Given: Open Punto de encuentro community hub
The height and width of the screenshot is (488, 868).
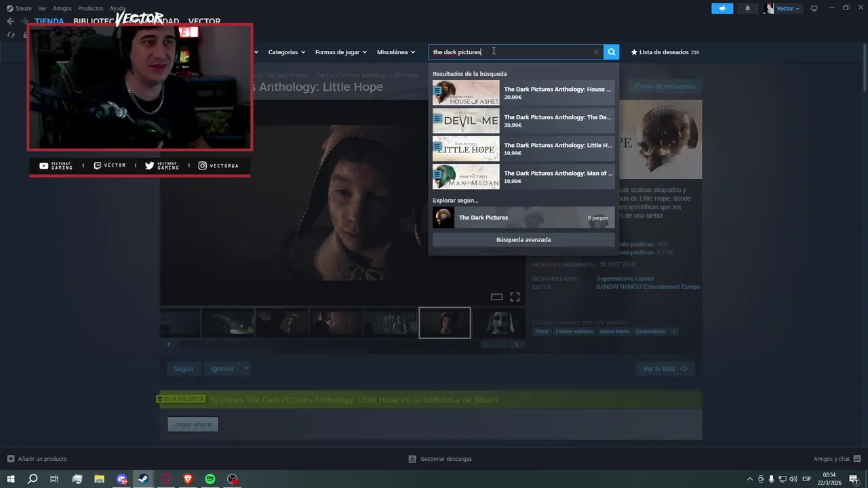Looking at the screenshot, I should 665,86.
